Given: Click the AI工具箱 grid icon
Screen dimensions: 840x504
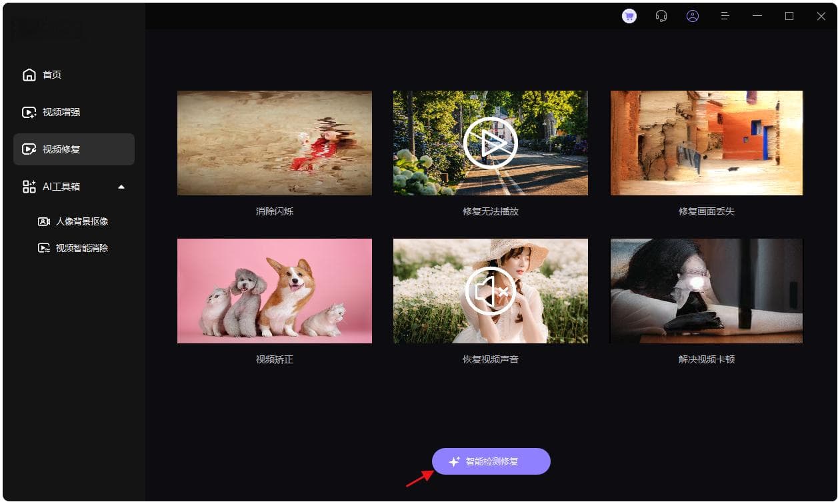Looking at the screenshot, I should tap(29, 187).
